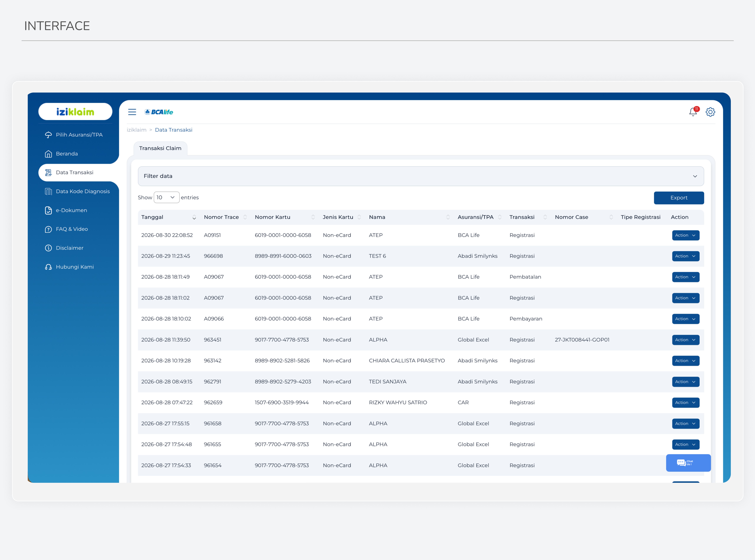Screen dimensions: 755x560
Task: Click the e-Dokumen document icon
Action: [48, 210]
